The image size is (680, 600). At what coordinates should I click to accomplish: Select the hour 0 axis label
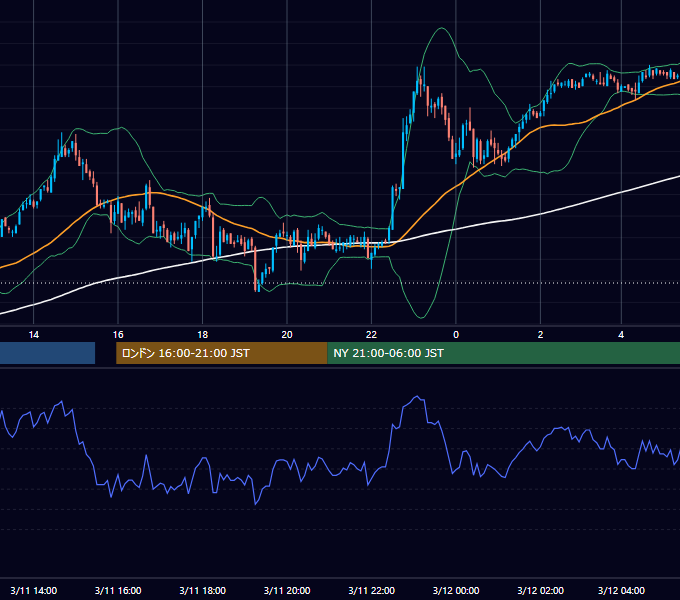pos(456,335)
